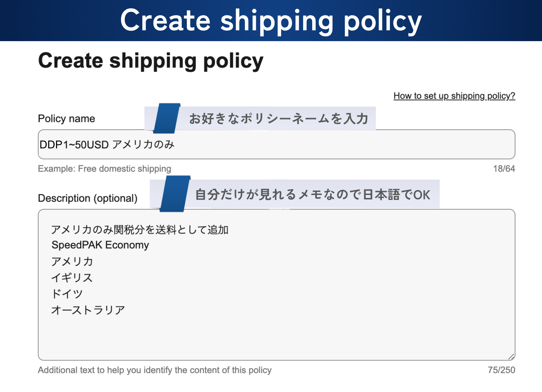This screenshot has width=542, height=392.
Task: Place the cursor on the "ドイツ" line
Action: click(x=67, y=294)
